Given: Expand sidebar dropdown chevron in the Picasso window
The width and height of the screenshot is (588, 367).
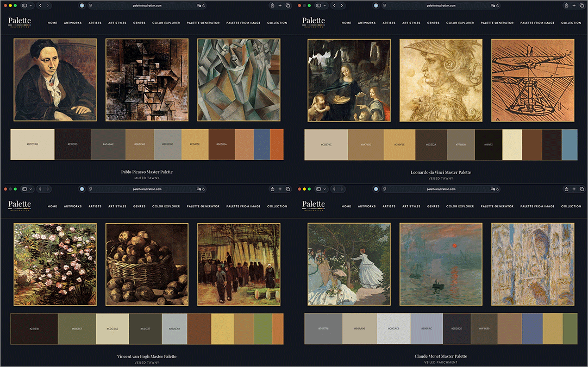Looking at the screenshot, I should click(x=30, y=5).
